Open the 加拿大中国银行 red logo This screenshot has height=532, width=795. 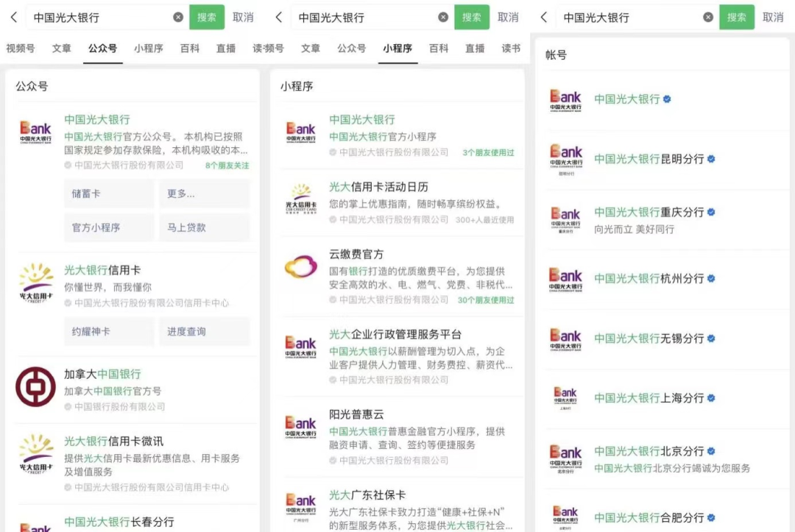35,387
